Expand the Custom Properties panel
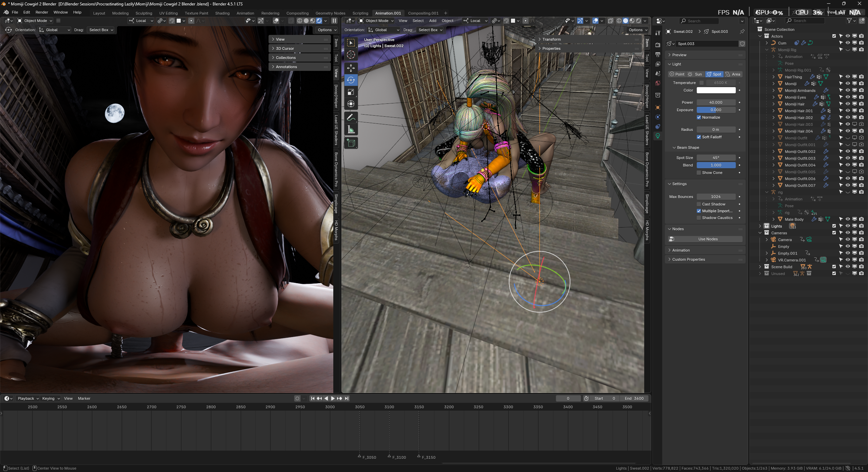868x472 pixels. point(705,259)
